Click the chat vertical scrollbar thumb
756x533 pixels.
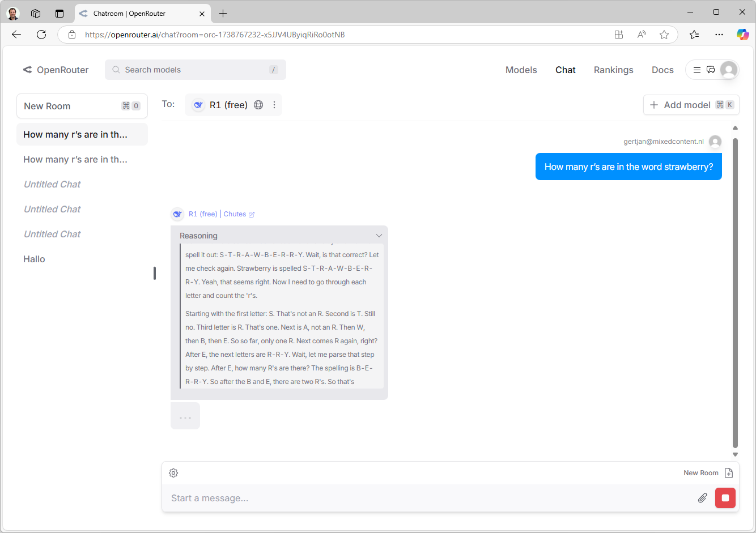pos(735,293)
